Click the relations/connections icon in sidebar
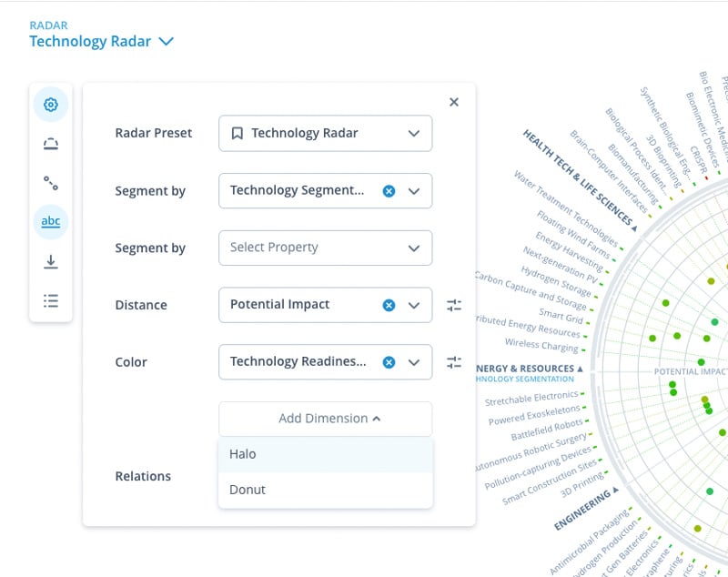This screenshot has width=728, height=577. click(50, 182)
